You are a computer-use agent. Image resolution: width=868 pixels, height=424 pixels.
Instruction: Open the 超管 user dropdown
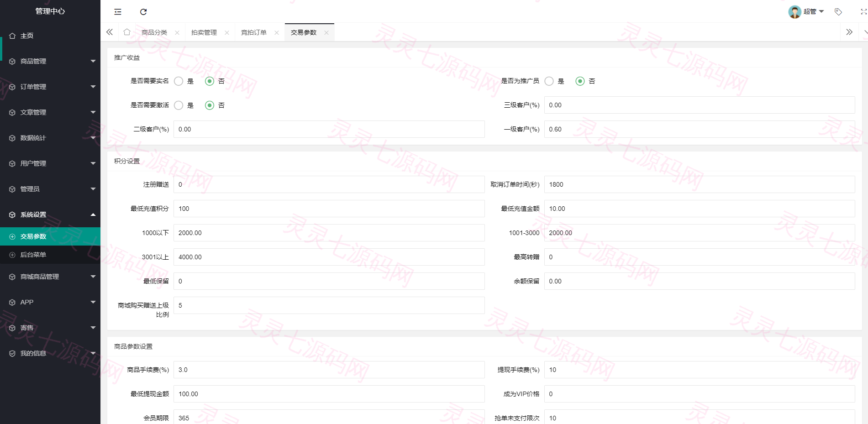point(814,12)
